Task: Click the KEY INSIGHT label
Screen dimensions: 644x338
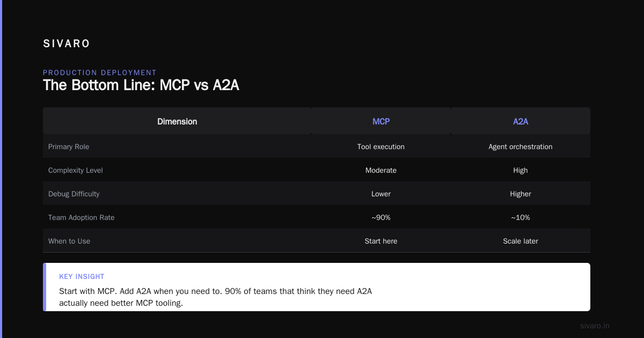Action: point(82,277)
